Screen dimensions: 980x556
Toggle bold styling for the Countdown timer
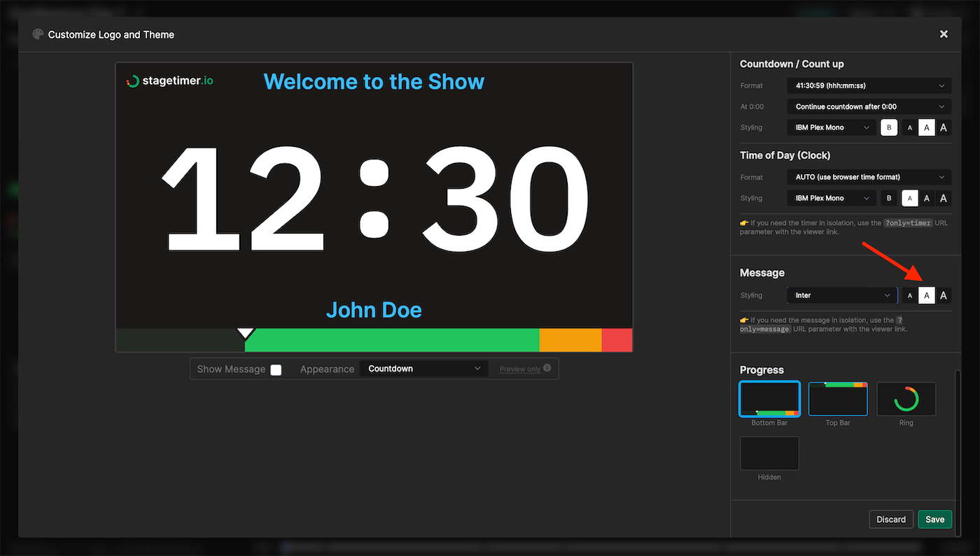point(889,127)
